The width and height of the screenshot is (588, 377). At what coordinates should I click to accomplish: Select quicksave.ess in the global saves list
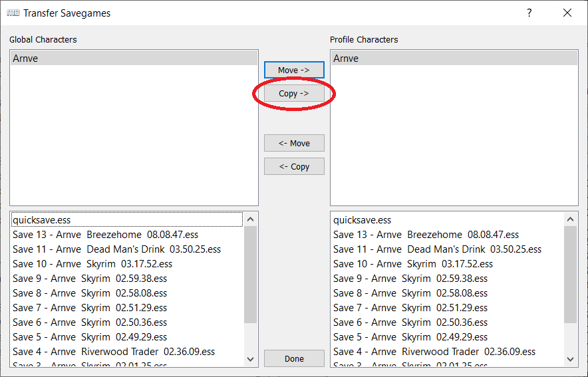(127, 220)
